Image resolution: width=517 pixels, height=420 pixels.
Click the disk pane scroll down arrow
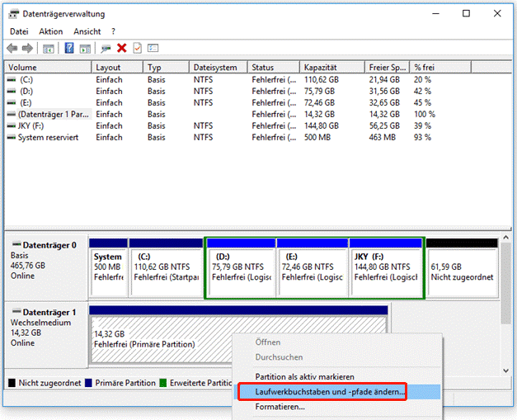[x=506, y=370]
